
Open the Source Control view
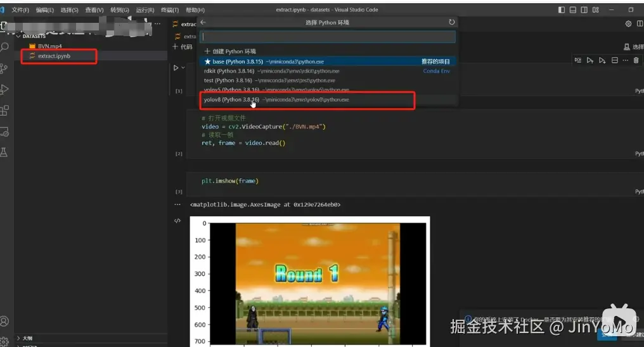point(4,69)
